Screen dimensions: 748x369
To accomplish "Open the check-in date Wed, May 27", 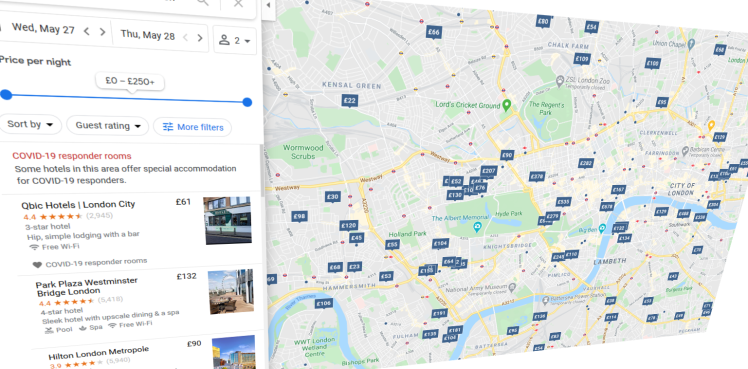I will [x=43, y=29].
